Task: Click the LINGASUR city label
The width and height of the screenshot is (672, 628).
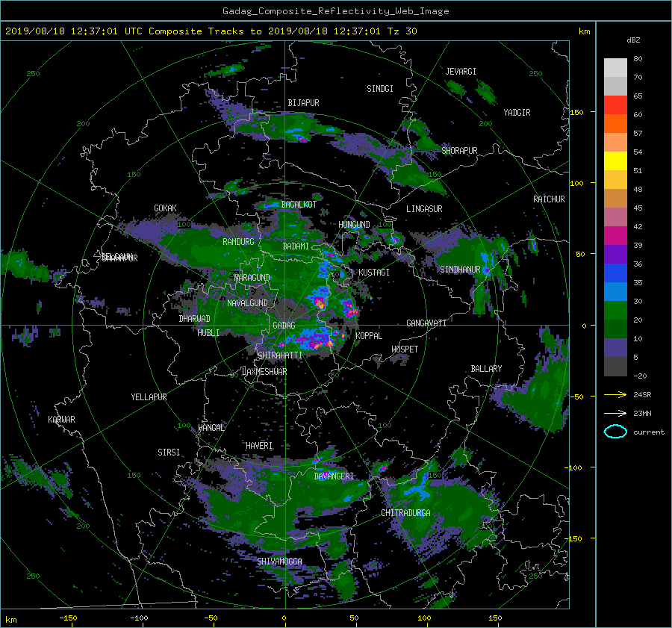Action: [x=424, y=209]
